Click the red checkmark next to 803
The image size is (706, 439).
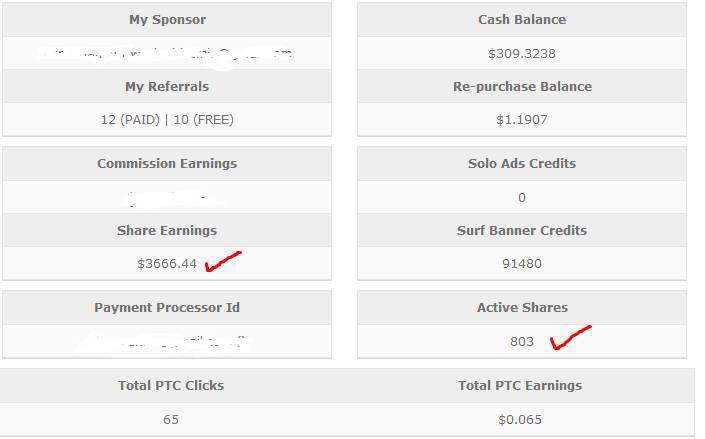[x=570, y=337]
